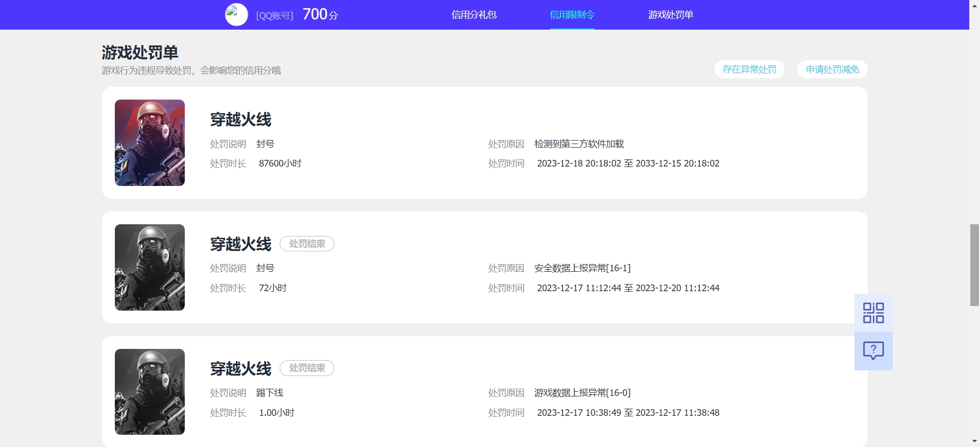Click the 踢下线 penalty description
Image resolution: width=980 pixels, height=447 pixels.
point(269,393)
